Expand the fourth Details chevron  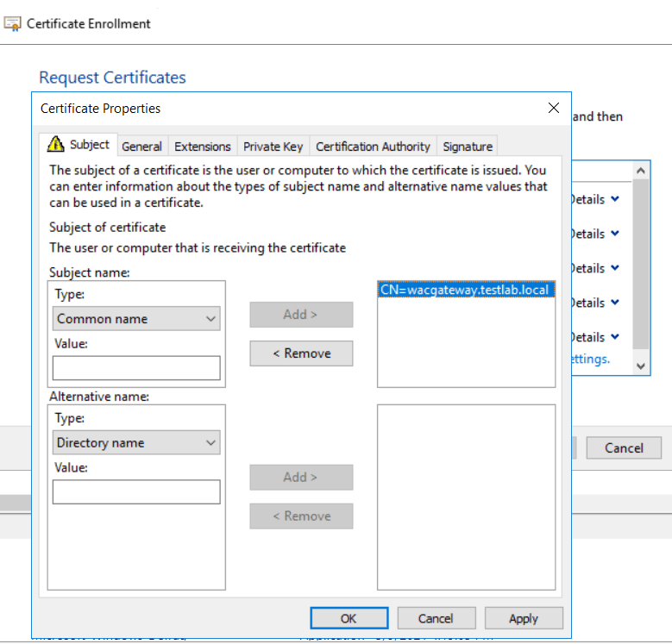(615, 303)
